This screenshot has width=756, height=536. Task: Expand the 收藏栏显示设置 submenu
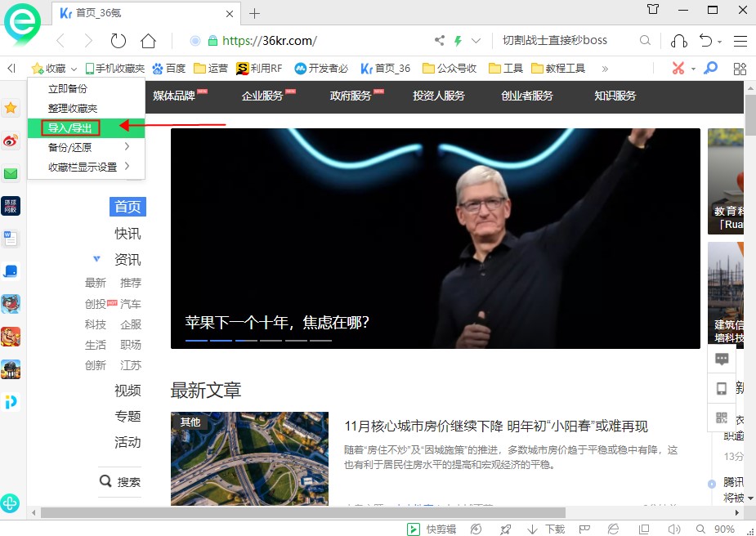(84, 167)
